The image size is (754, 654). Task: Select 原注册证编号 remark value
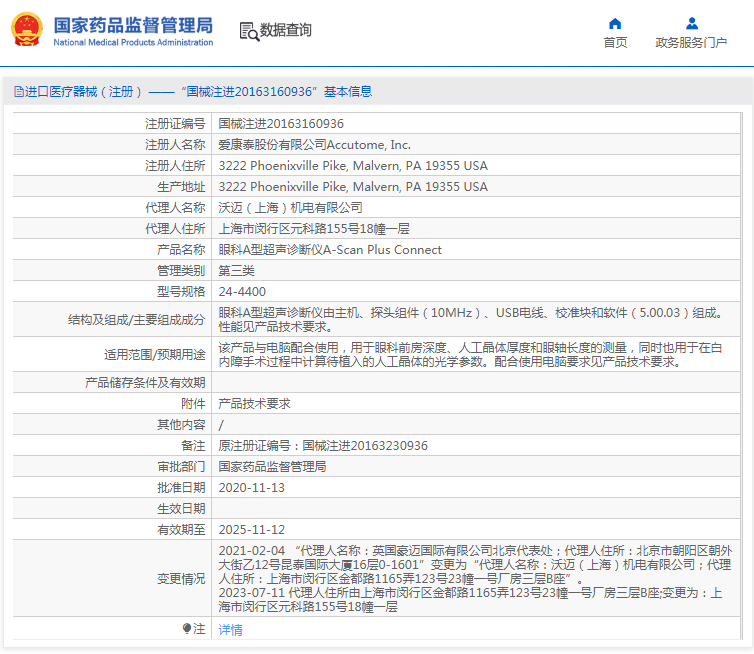[x=323, y=446]
